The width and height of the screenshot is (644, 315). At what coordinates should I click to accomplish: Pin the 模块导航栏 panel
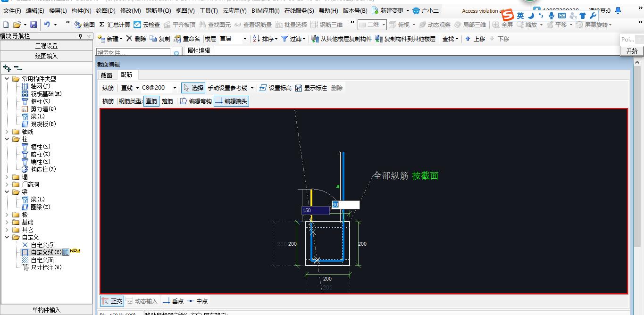click(80, 36)
